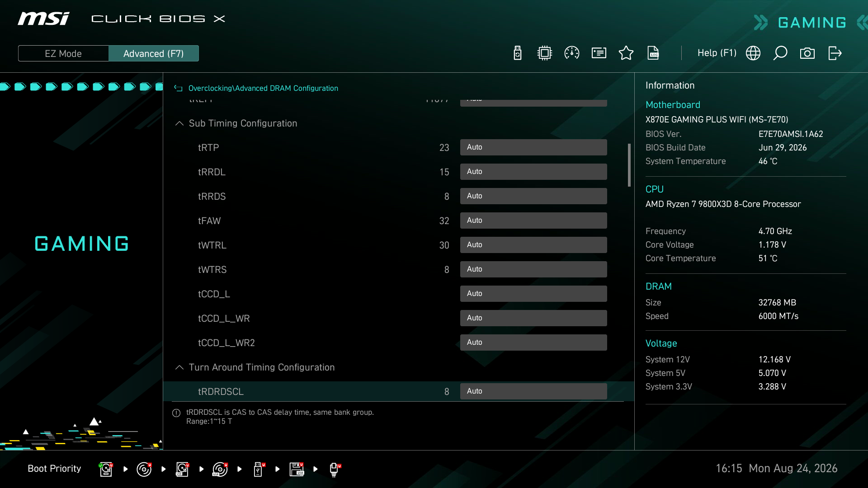This screenshot has width=868, height=488.
Task: Select the optical disc boot device icon
Action: pos(144,469)
